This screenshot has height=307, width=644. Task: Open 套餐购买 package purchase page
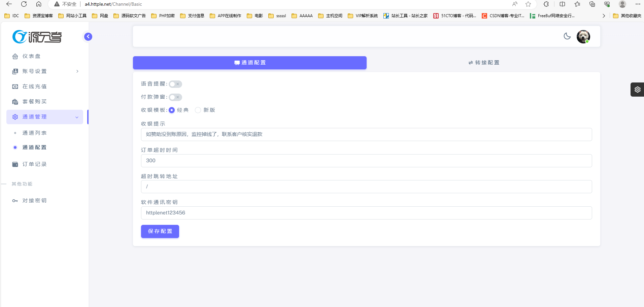click(x=34, y=102)
